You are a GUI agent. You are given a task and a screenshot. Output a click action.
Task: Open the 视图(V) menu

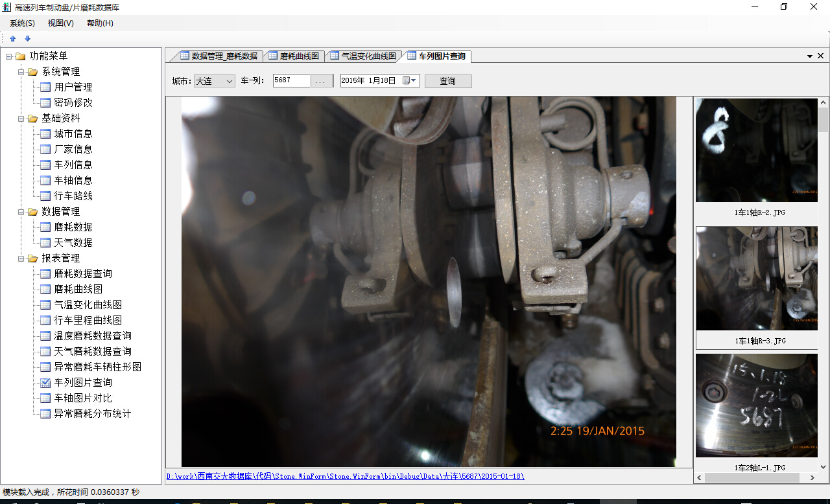60,23
